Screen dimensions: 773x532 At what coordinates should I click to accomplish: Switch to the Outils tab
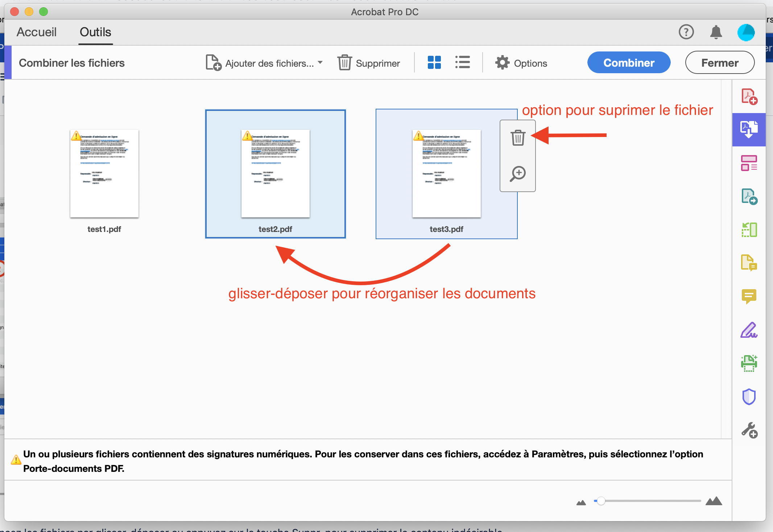pos(95,32)
